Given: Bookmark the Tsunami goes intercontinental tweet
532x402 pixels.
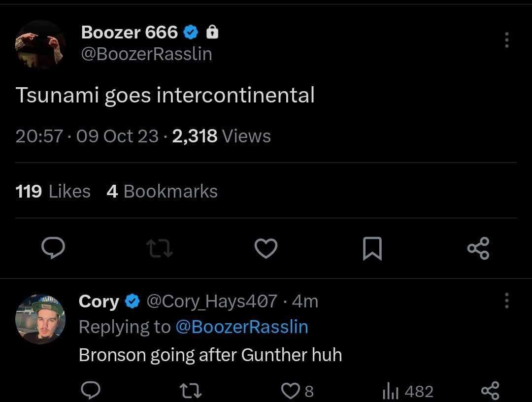Looking at the screenshot, I should (x=372, y=248).
